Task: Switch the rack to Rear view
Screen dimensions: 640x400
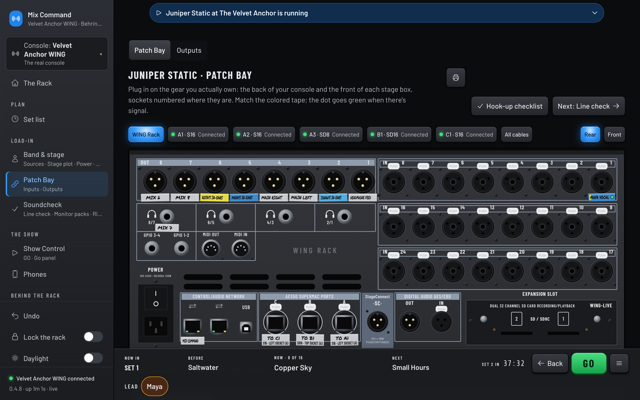Action: coord(590,134)
